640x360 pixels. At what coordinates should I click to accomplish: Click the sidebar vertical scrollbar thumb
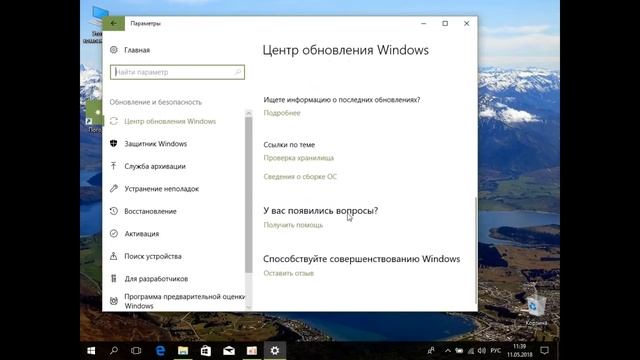(249, 195)
